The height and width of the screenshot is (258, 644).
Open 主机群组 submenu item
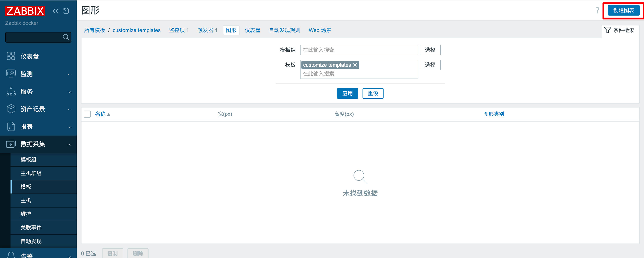(44, 173)
